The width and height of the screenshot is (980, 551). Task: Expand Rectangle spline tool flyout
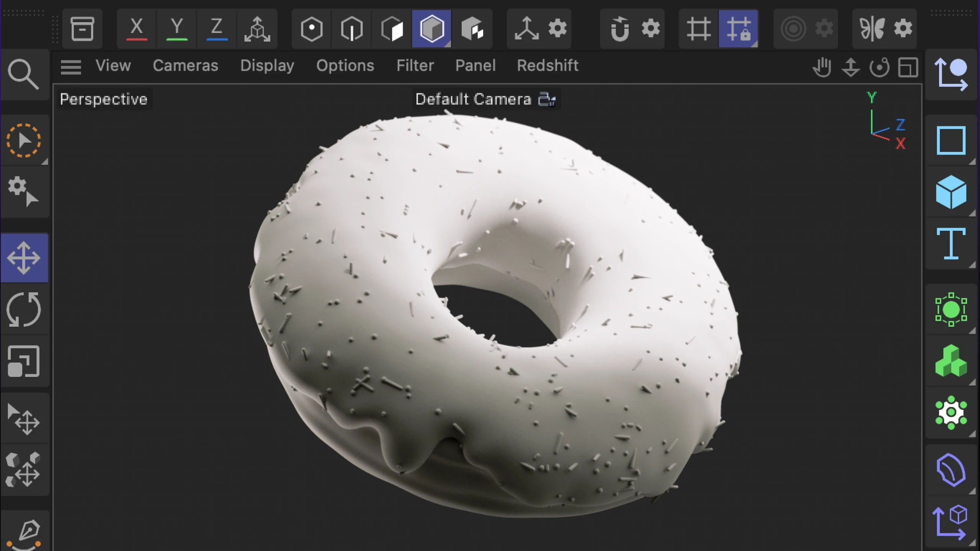[x=972, y=161]
